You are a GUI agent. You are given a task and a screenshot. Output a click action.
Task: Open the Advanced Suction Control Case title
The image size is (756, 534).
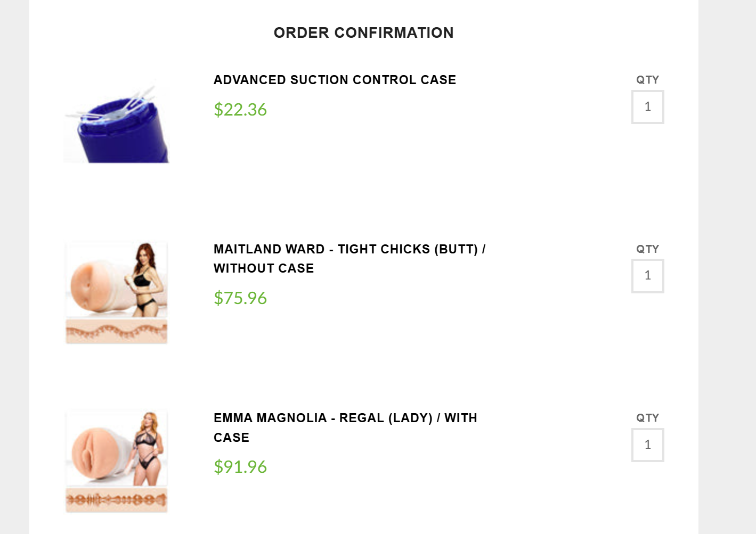click(x=335, y=80)
